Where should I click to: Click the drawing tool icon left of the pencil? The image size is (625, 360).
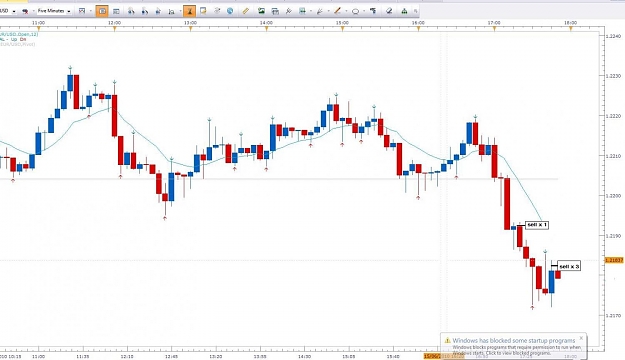320,11
